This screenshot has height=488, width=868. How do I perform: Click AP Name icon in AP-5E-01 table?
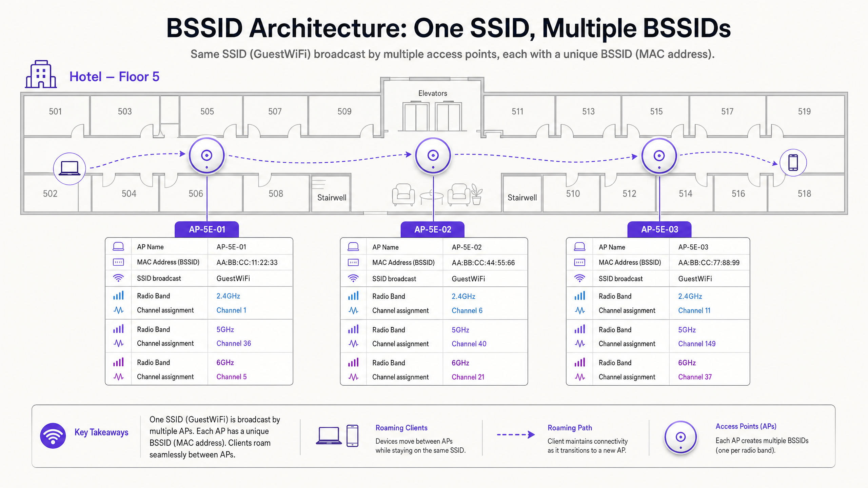click(x=118, y=247)
